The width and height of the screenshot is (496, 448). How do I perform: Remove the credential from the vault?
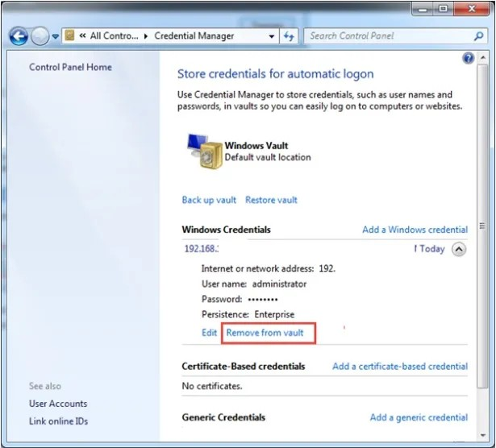tap(265, 333)
